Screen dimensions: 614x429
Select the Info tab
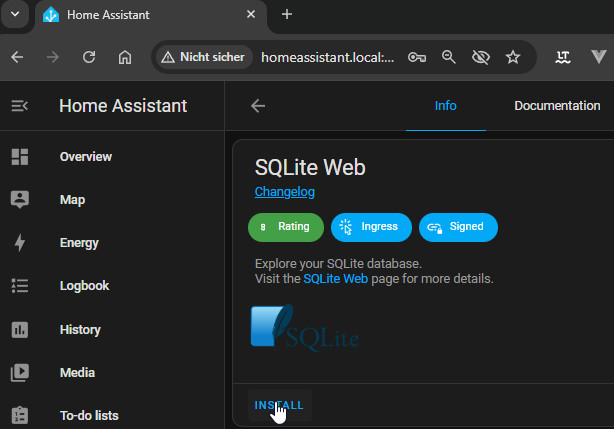pyautogui.click(x=445, y=106)
